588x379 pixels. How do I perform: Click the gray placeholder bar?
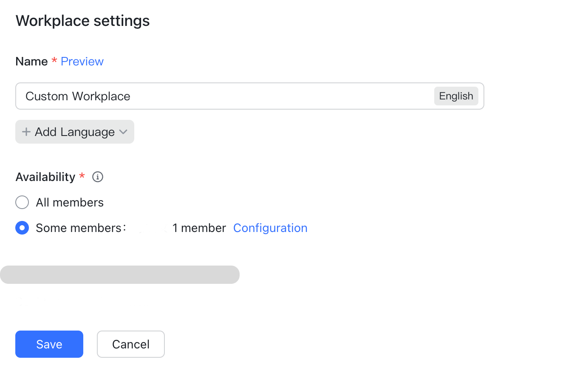120,274
